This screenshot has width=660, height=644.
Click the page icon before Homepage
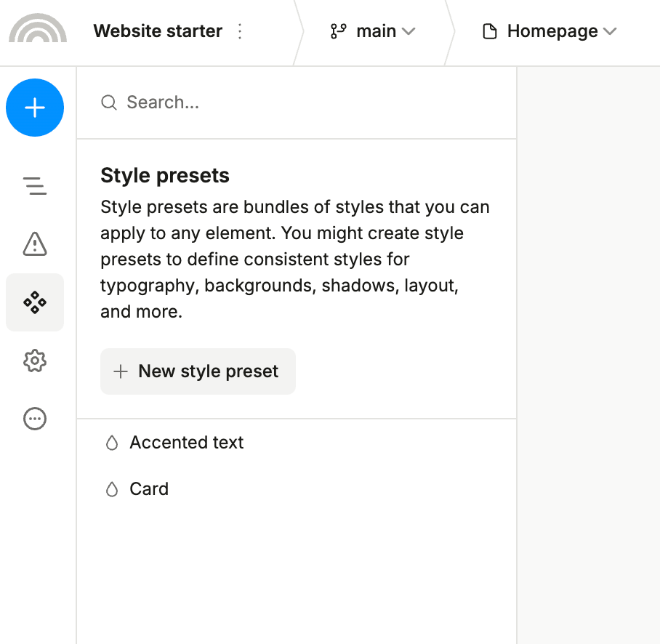click(491, 31)
